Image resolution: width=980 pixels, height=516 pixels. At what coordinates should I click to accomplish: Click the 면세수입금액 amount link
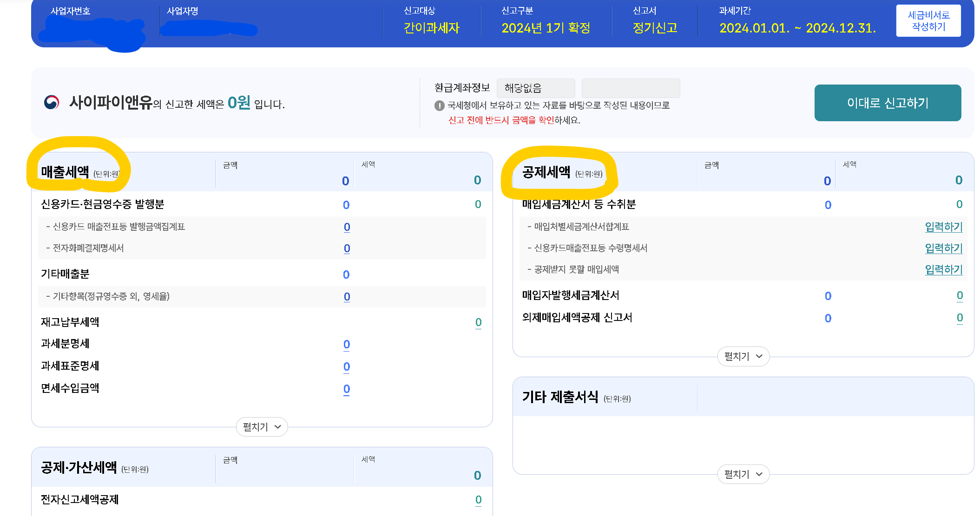point(347,389)
